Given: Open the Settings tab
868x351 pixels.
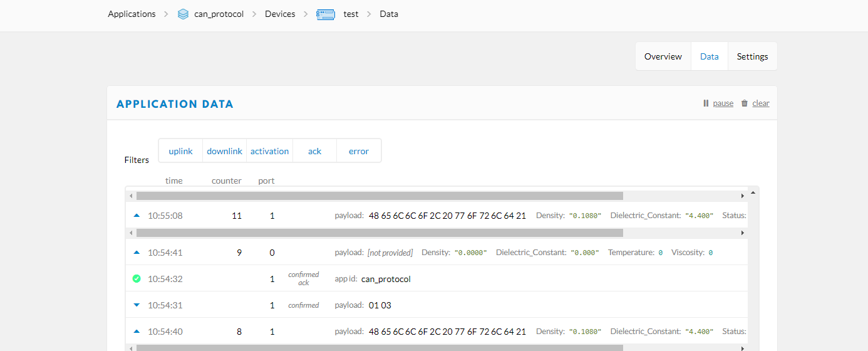Looking at the screenshot, I should pyautogui.click(x=752, y=56).
